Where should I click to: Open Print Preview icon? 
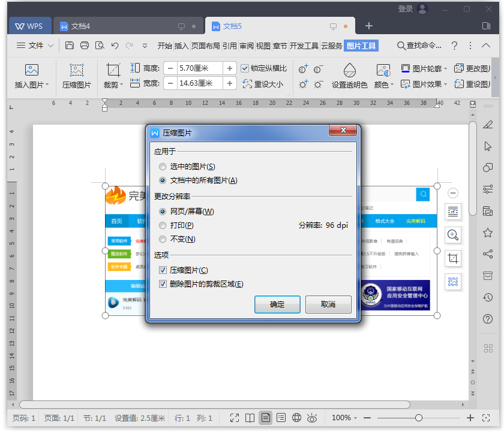click(100, 46)
